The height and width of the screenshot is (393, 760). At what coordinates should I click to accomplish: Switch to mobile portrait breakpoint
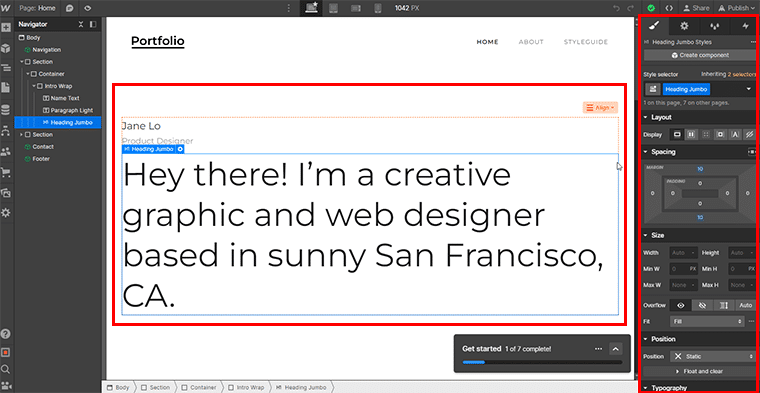378,8
